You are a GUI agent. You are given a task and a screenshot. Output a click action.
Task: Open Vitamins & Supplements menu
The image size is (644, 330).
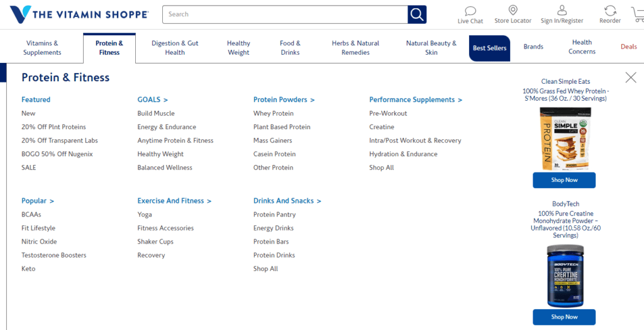click(x=42, y=48)
